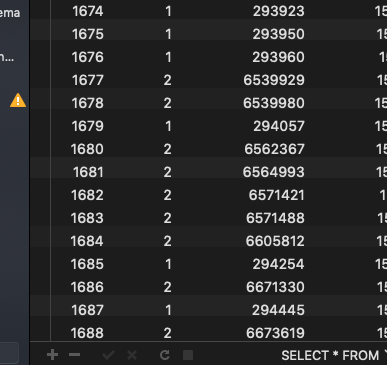Click the type value 2 in row 1680
Viewport: 387px width, 365px height.
168,149
